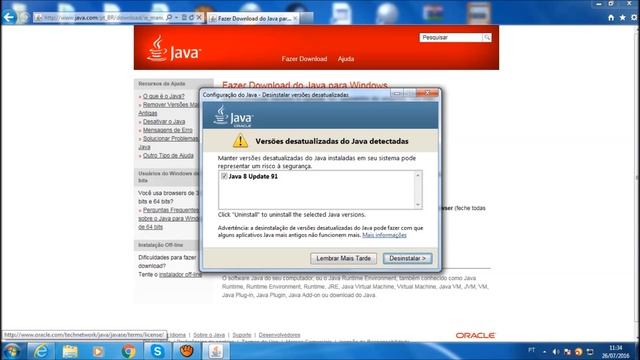
Task: Toggle the 'Java 8 Update 91' checkbox
Action: click(224, 176)
